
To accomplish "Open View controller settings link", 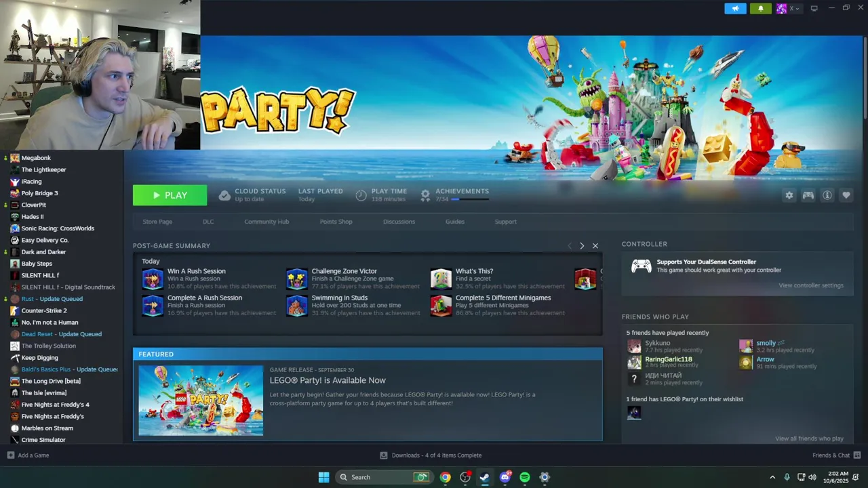I will click(x=811, y=285).
